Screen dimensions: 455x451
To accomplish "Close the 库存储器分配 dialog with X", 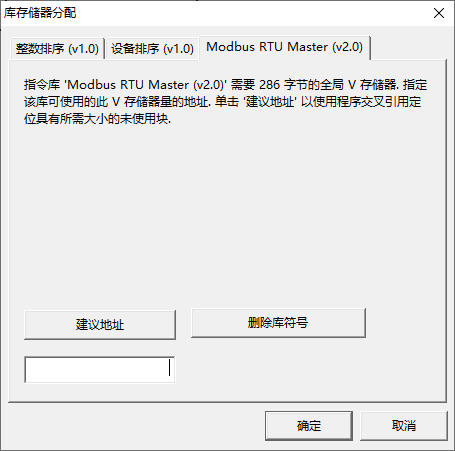I will coord(439,13).
